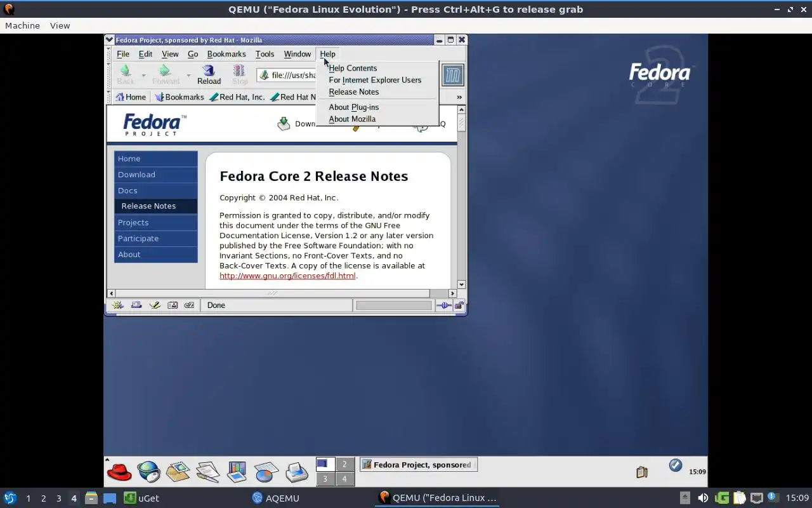Click the URL address field

287,75
